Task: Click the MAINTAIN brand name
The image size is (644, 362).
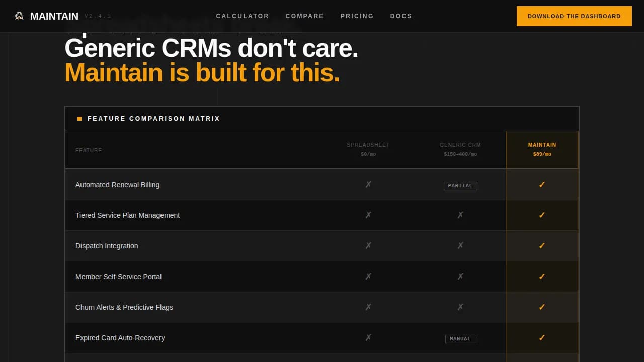Action: click(x=54, y=16)
